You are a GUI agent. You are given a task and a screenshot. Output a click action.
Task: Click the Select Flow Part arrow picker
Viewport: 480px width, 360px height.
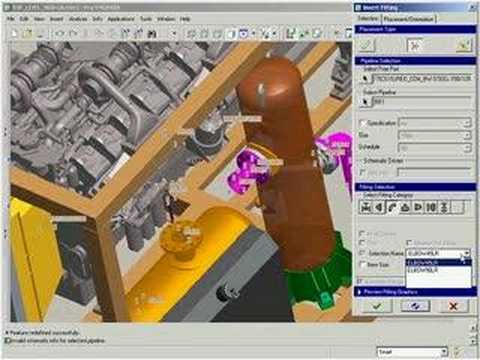click(365, 79)
